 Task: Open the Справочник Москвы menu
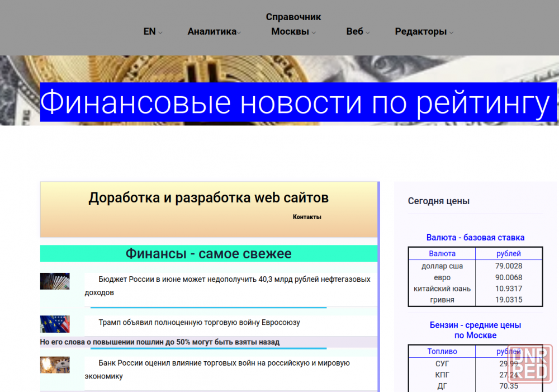tap(293, 24)
